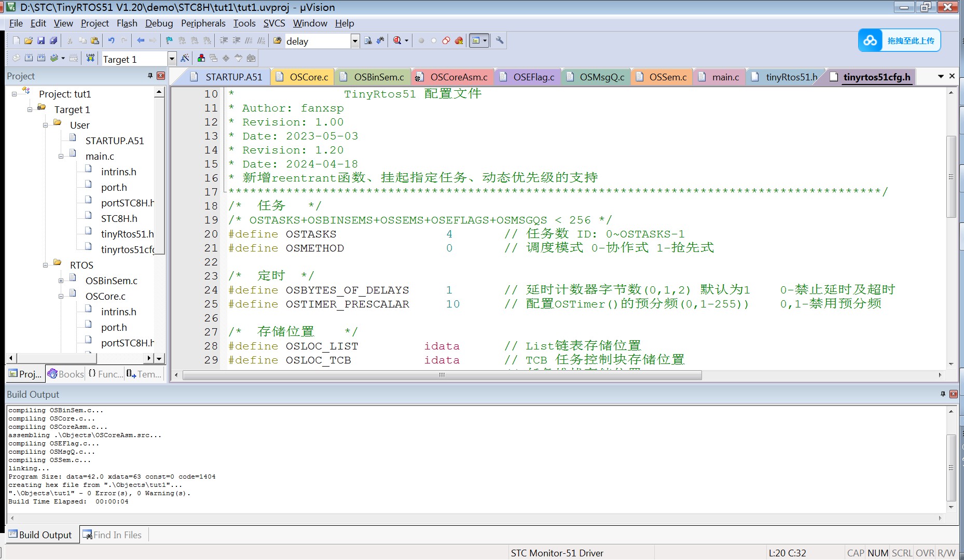Start the debug session icon
The height and width of the screenshot is (560, 964).
point(397,40)
